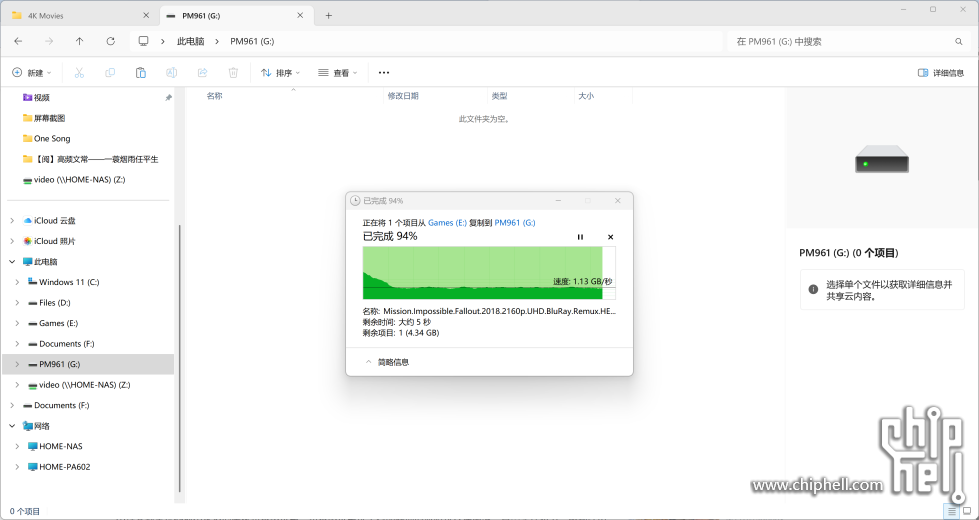Image resolution: width=979 pixels, height=520 pixels.
Task: Click 此电脑 in the address breadcrumb
Action: pos(190,41)
